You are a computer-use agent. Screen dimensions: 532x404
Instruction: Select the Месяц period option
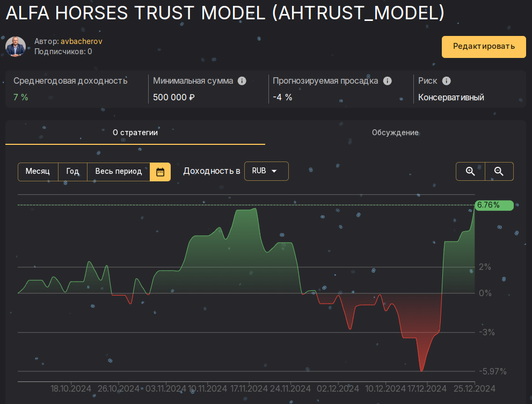tap(38, 171)
